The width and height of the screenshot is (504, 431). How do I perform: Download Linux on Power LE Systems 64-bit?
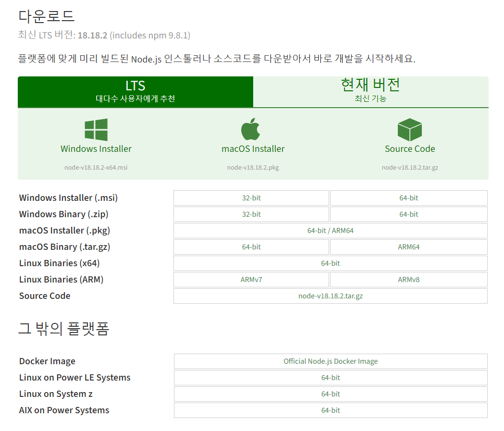331,378
